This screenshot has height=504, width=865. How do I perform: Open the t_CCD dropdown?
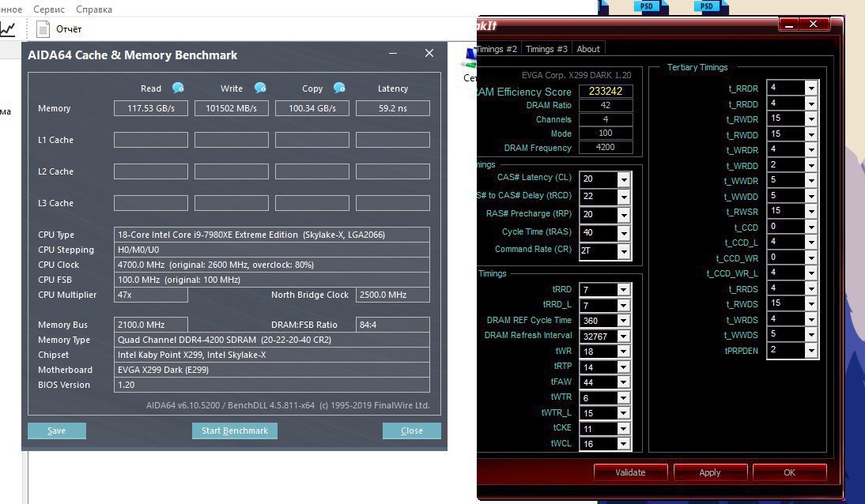[x=811, y=227]
